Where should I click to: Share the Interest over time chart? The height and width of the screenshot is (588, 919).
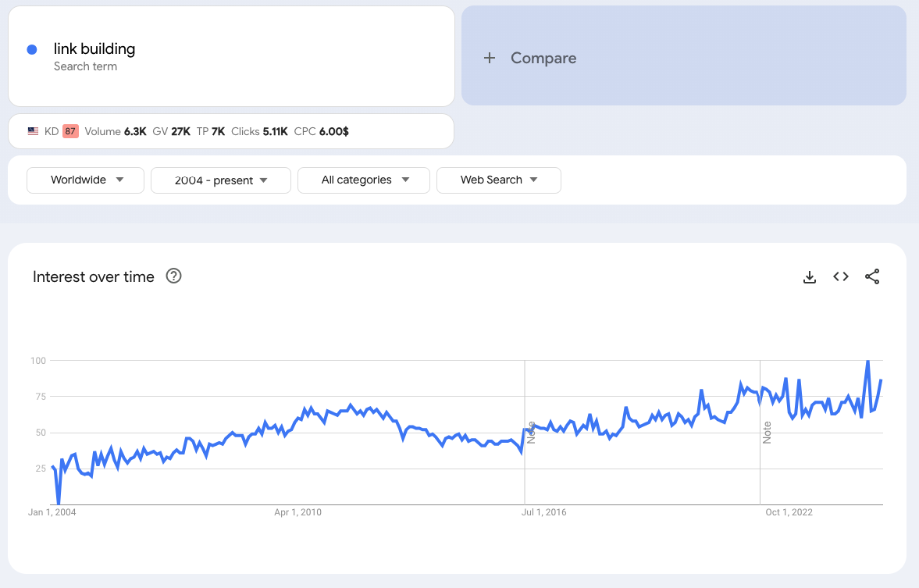(872, 276)
